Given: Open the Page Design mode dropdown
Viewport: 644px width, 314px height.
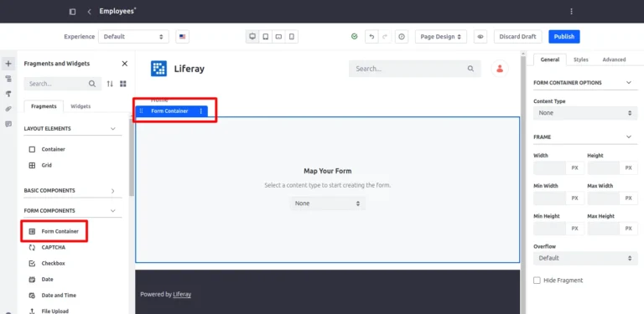Looking at the screenshot, I should pos(441,37).
